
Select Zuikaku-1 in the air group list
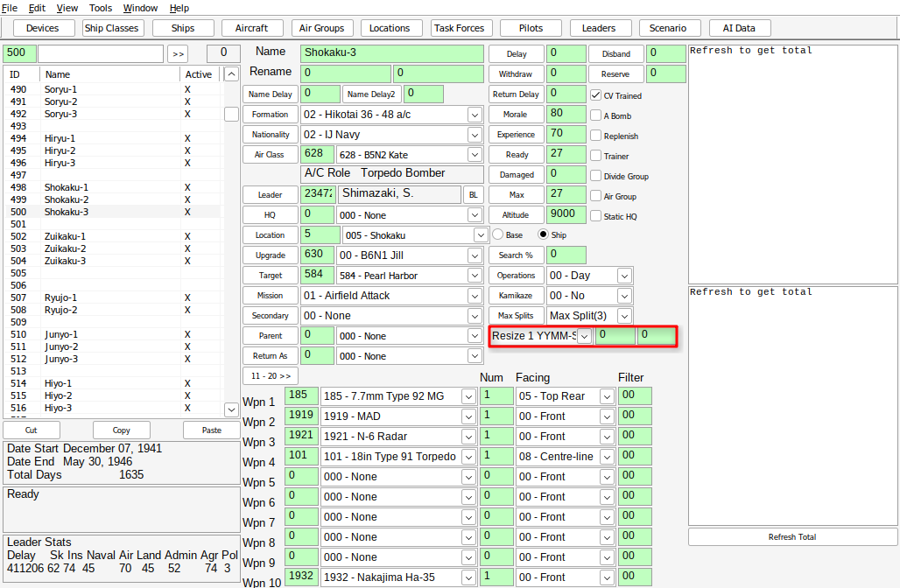pos(112,236)
